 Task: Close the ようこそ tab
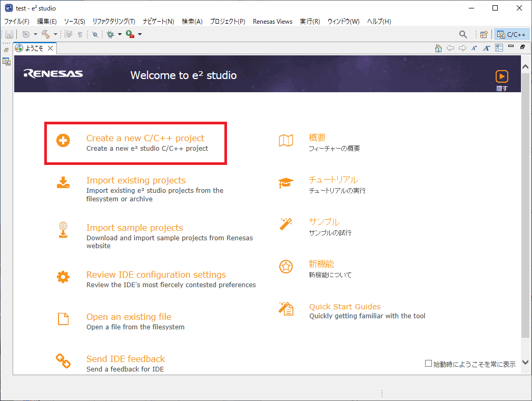click(x=50, y=48)
